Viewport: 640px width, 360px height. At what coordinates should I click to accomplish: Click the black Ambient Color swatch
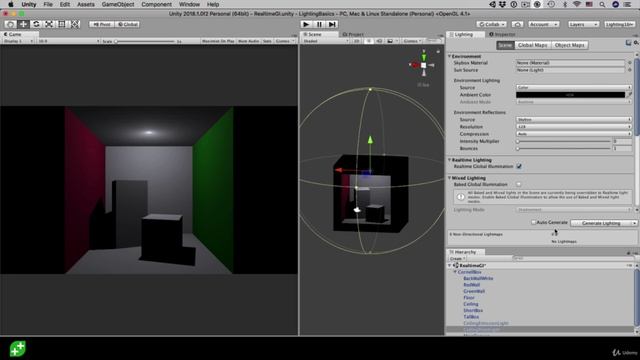coord(570,95)
